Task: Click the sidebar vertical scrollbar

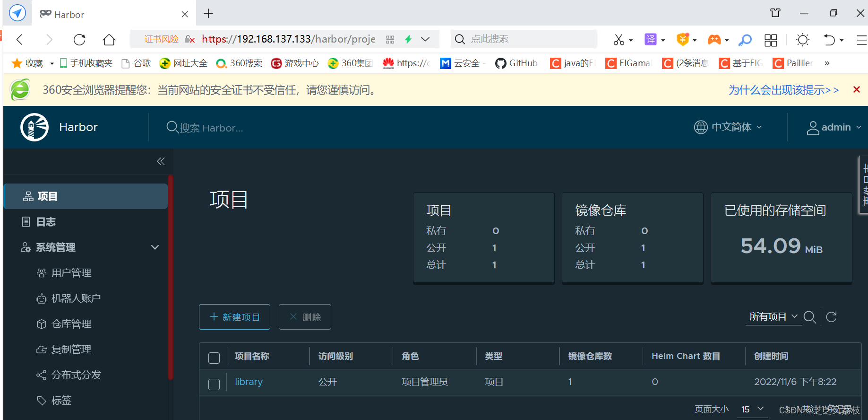Action: (171, 278)
